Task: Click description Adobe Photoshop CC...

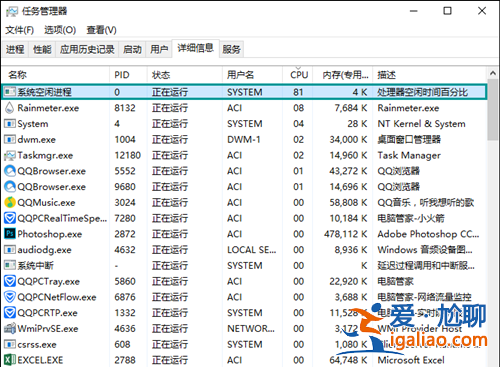Action: coord(428,234)
